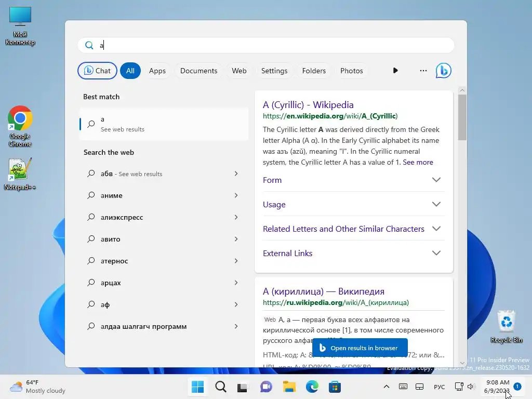Select the 'аф' search suggestion
Image resolution: width=532 pixels, height=399 pixels.
point(164,304)
